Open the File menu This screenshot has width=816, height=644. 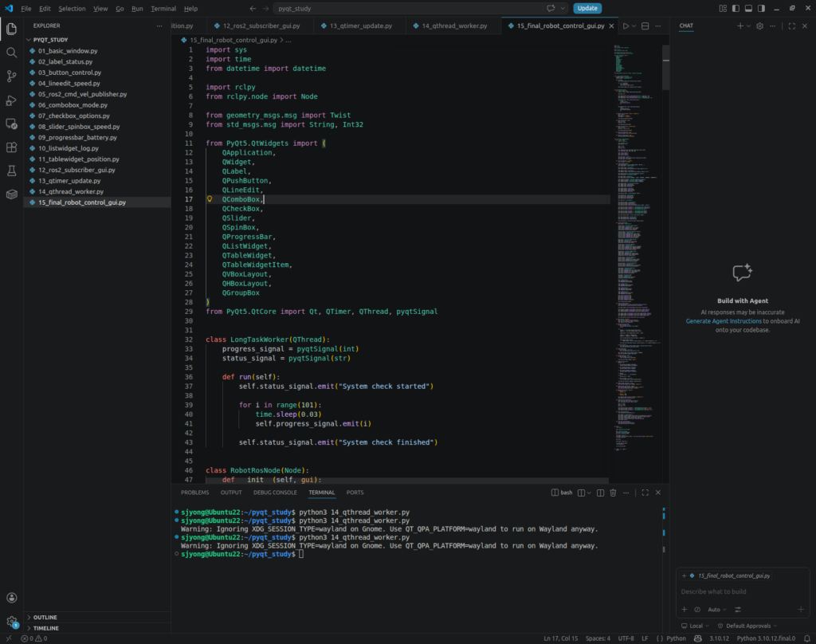[x=26, y=8]
